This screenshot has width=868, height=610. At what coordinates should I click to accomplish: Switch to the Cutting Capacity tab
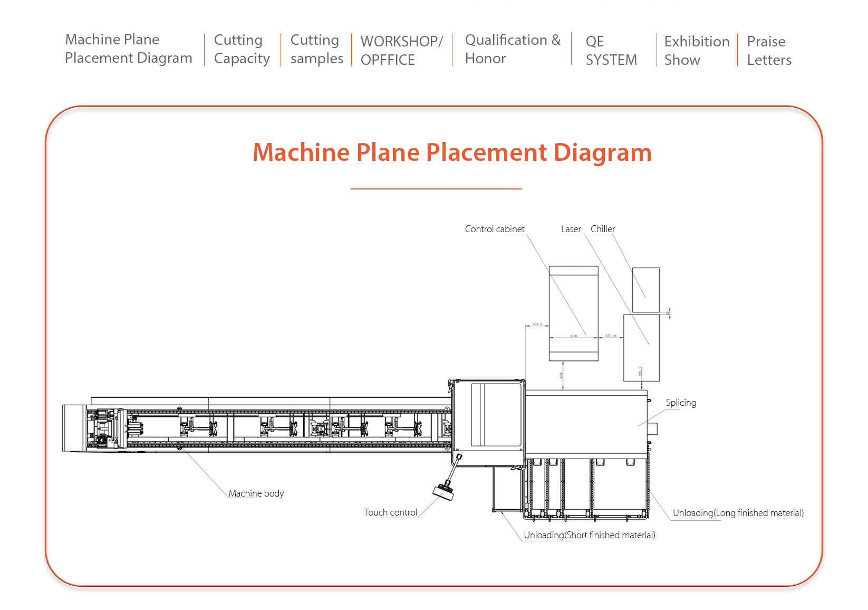click(242, 49)
